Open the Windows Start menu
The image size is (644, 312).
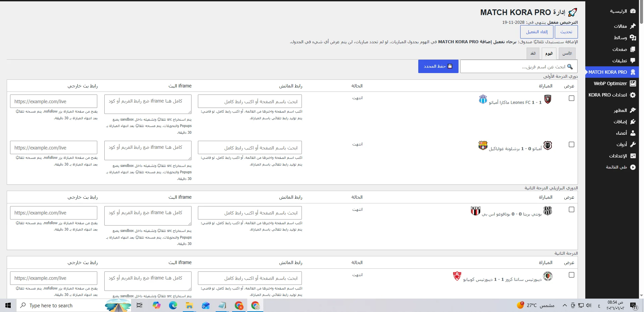click(x=8, y=305)
